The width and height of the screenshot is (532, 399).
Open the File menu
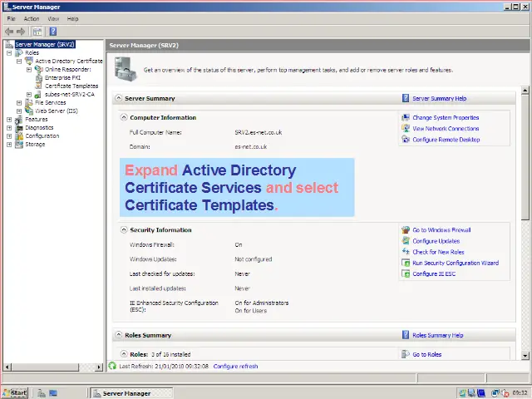(11, 18)
